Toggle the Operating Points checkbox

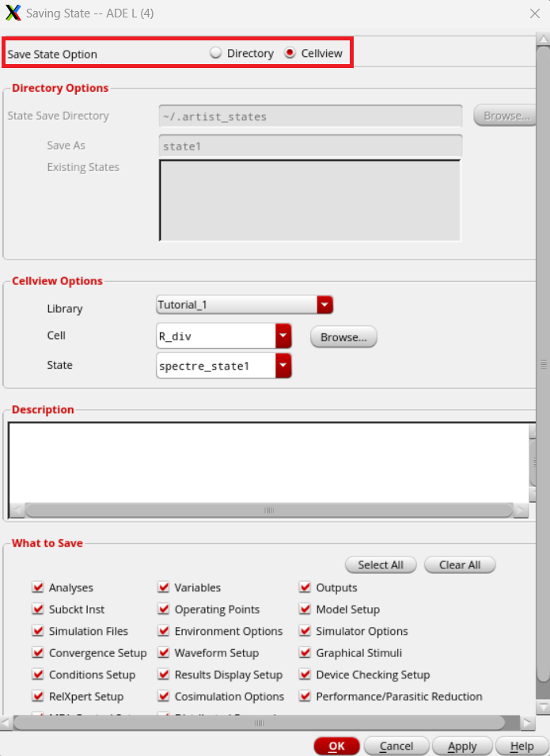[x=164, y=609]
